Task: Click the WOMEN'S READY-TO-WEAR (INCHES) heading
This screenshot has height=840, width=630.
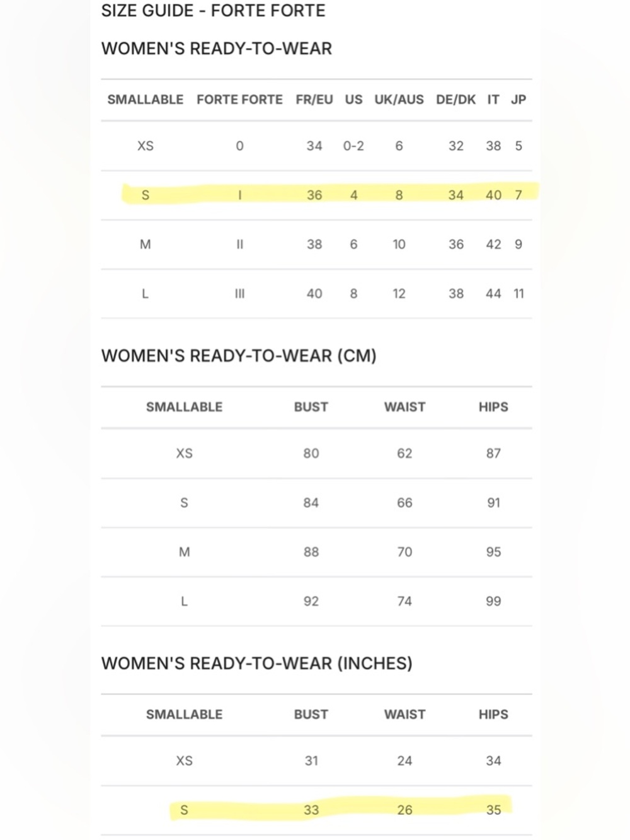Action: (256, 664)
